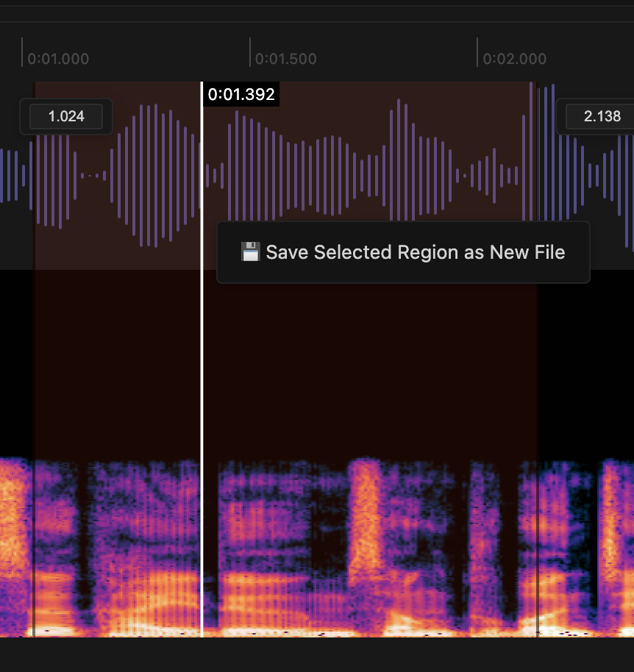Click the floppy disk save icon
634x672 pixels.
(251, 251)
